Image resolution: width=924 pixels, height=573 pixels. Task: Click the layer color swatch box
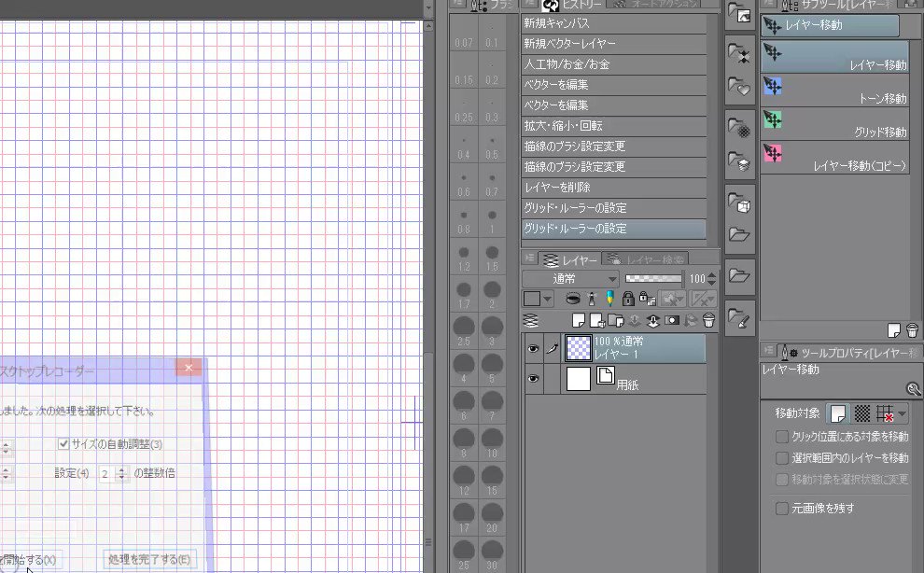coord(532,299)
